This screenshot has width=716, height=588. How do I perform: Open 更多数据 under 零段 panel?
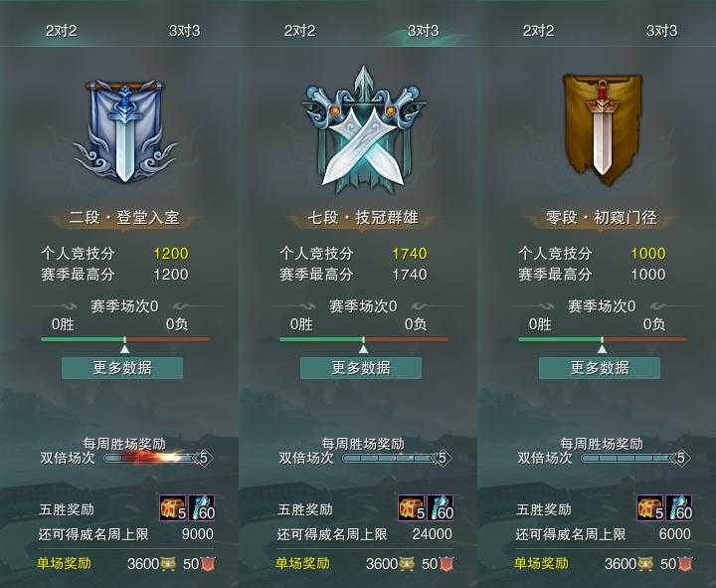(x=600, y=368)
